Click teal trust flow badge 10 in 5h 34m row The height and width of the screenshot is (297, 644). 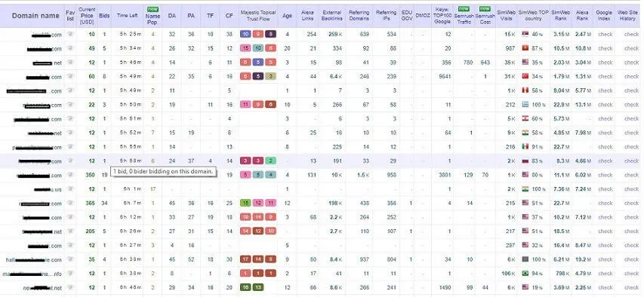tap(258, 48)
